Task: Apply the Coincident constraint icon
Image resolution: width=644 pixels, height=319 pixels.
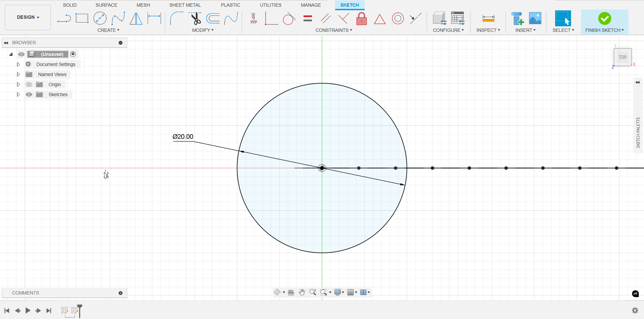Action: point(343,18)
